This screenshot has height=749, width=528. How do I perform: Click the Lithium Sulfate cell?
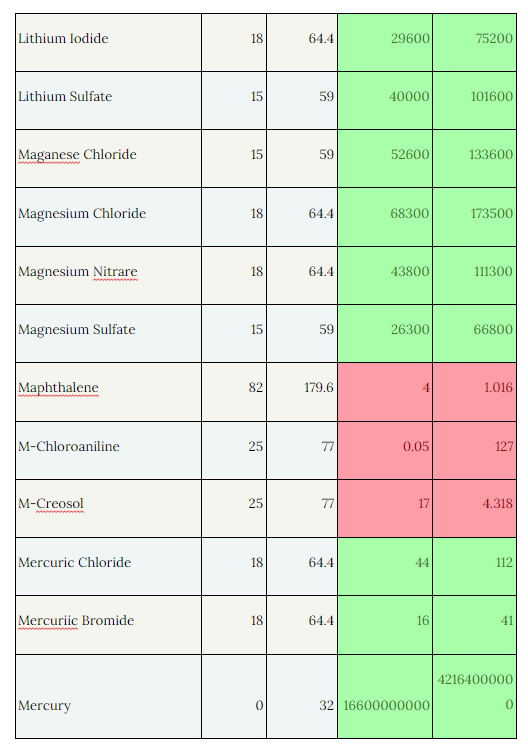tap(108, 101)
